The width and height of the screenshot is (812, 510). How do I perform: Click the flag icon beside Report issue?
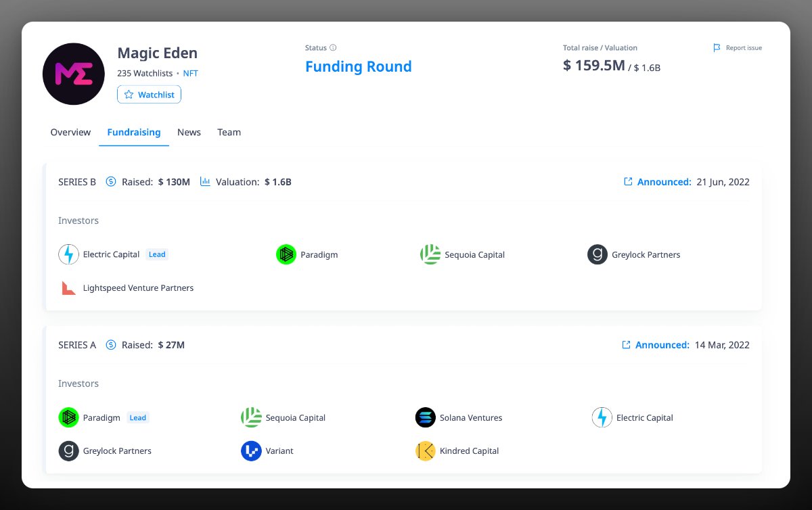pyautogui.click(x=717, y=48)
